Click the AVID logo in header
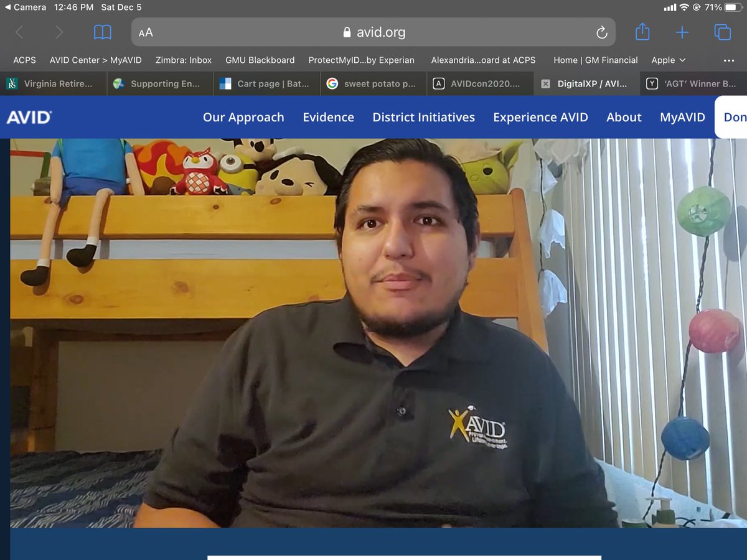This screenshot has height=560, width=747. tap(29, 117)
